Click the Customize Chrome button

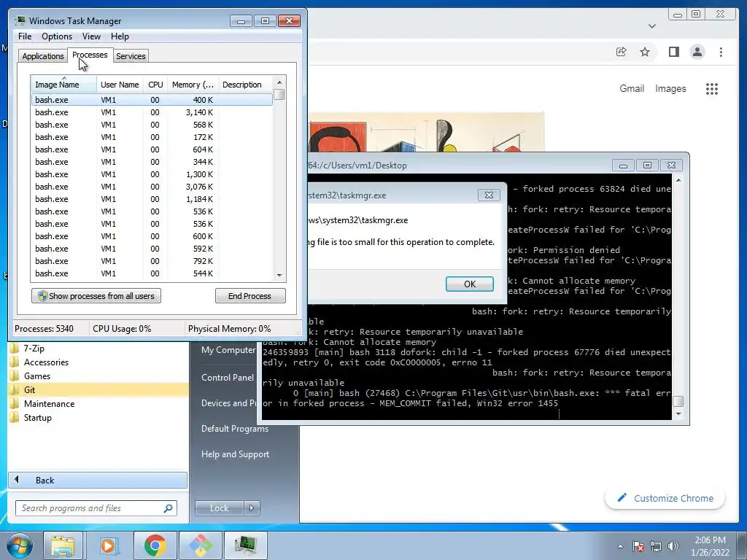(x=665, y=498)
